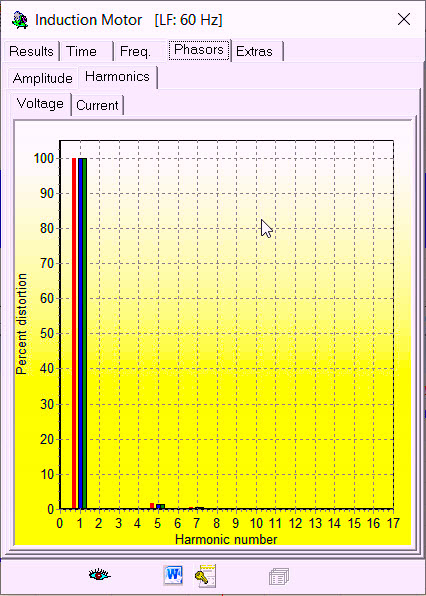The image size is (426, 596).
Task: Select the Phasors tab
Action: 199,50
